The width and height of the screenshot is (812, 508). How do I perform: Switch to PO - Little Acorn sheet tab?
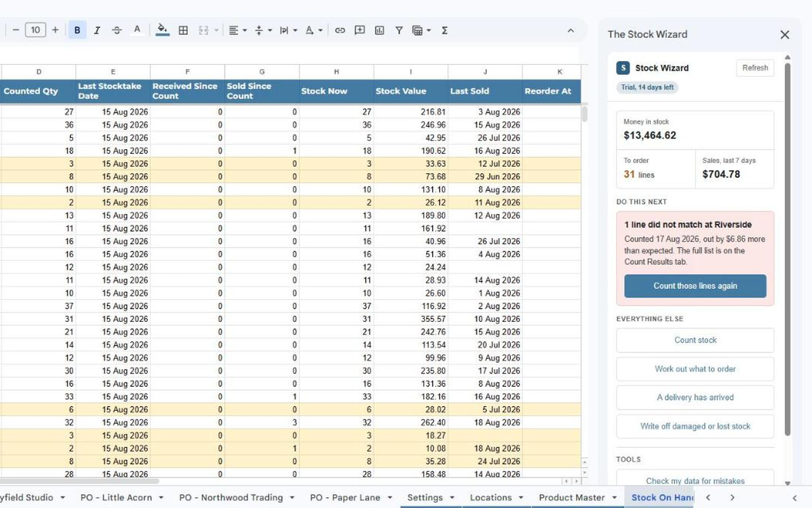[116, 497]
